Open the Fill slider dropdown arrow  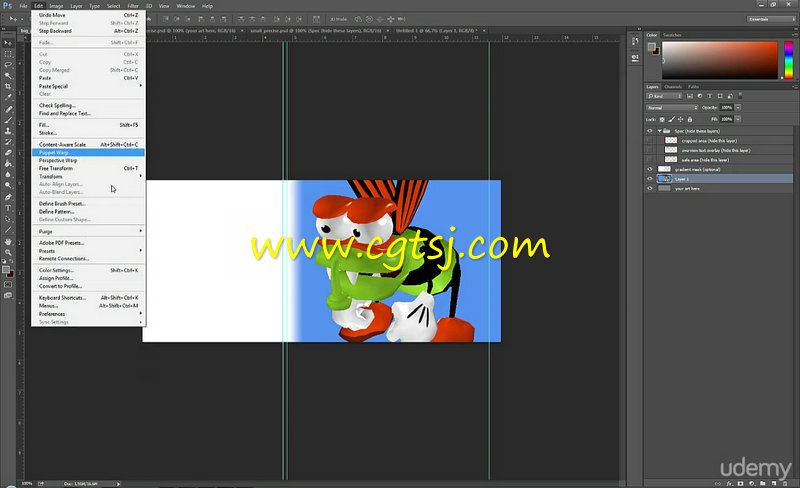pyautogui.click(x=738, y=119)
